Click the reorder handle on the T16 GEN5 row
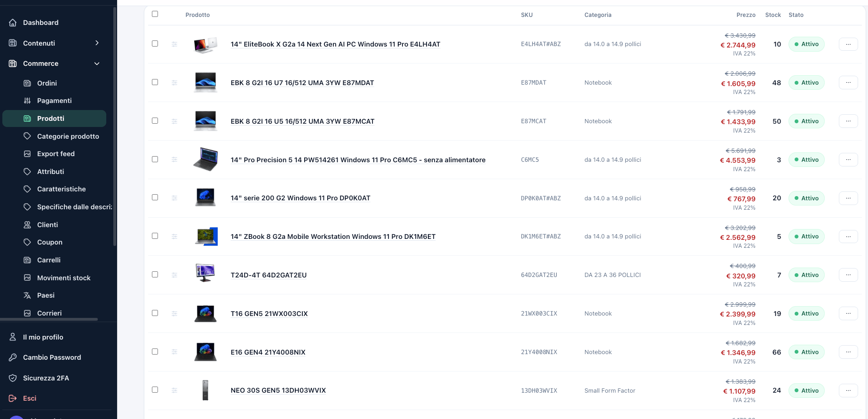The height and width of the screenshot is (419, 868). click(x=174, y=314)
